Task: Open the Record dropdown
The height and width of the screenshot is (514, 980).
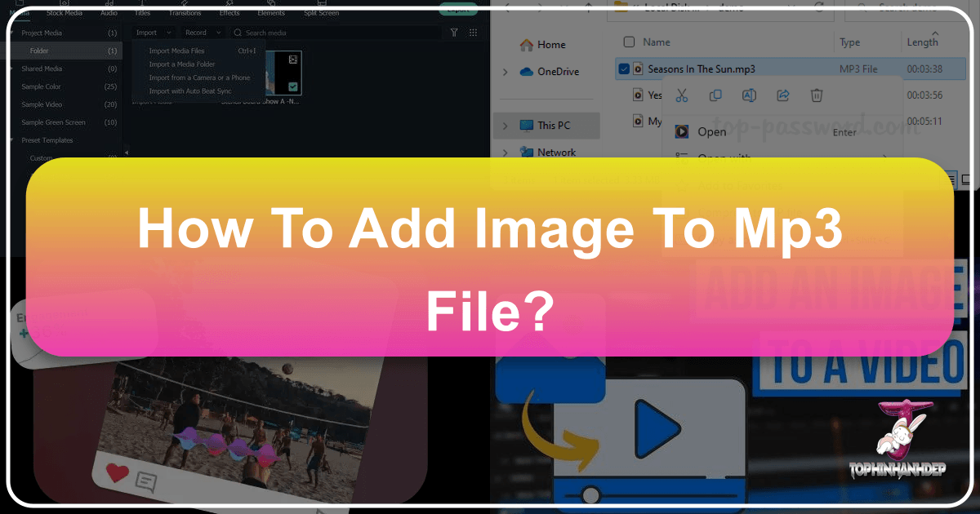Action: click(x=203, y=33)
